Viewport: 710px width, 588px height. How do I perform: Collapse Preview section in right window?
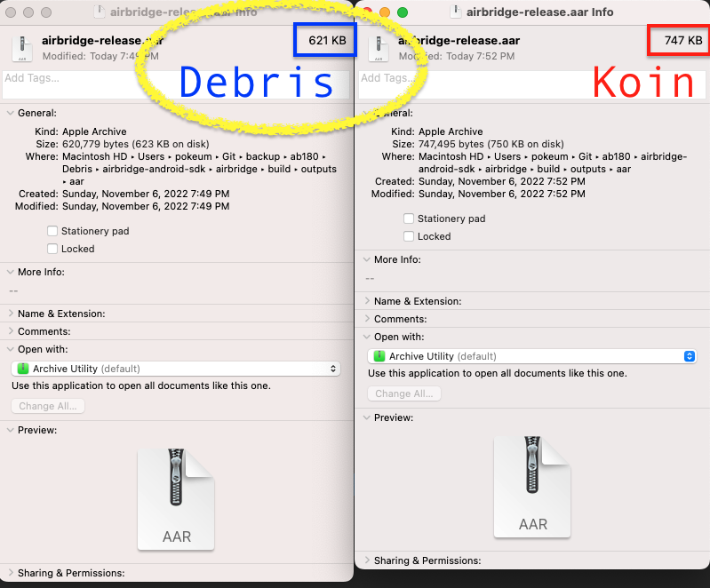[367, 417]
